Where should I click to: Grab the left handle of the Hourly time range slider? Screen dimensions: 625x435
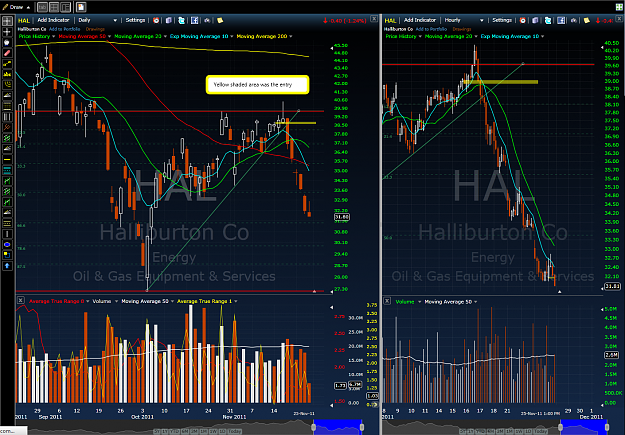560,428
